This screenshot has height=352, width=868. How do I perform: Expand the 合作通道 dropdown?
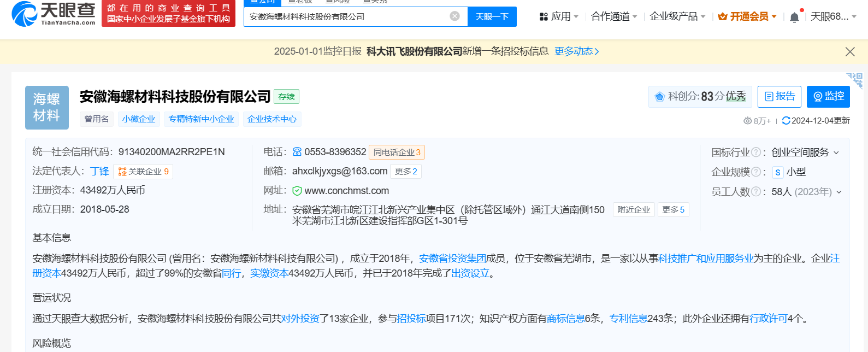point(615,17)
